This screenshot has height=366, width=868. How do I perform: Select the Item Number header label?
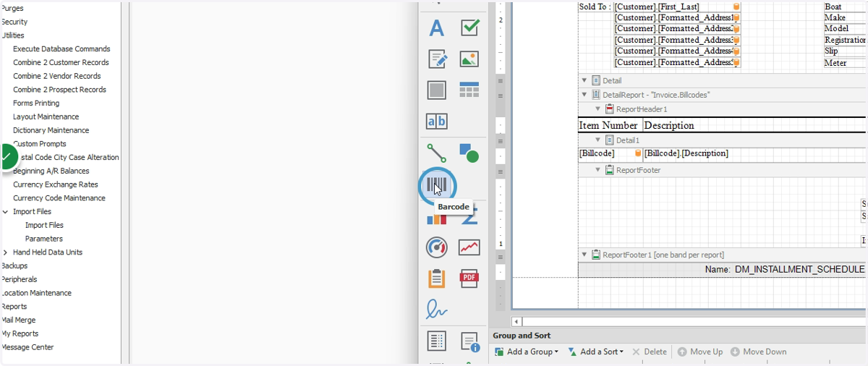point(609,125)
